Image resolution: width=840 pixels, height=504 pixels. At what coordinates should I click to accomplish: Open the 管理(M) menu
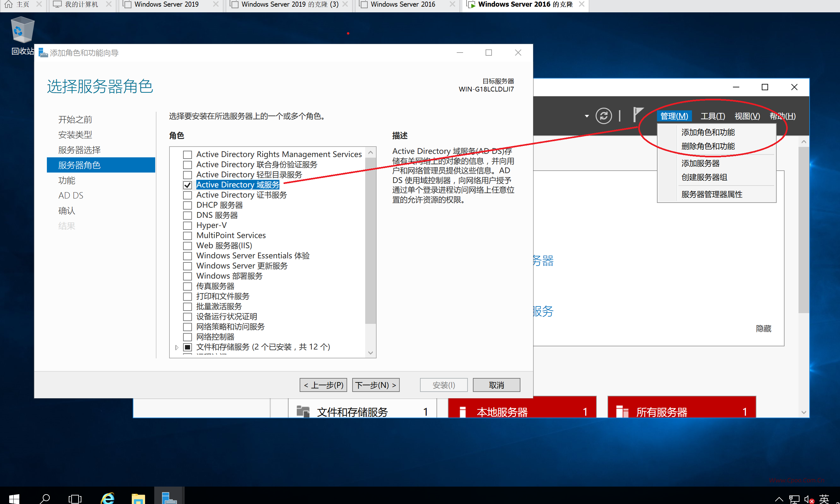[x=674, y=116]
